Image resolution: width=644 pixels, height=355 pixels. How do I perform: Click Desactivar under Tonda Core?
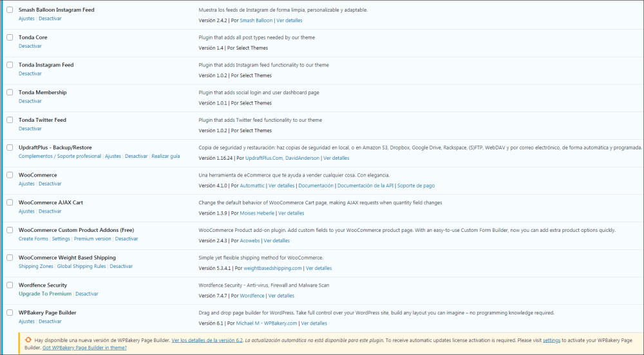tap(30, 46)
